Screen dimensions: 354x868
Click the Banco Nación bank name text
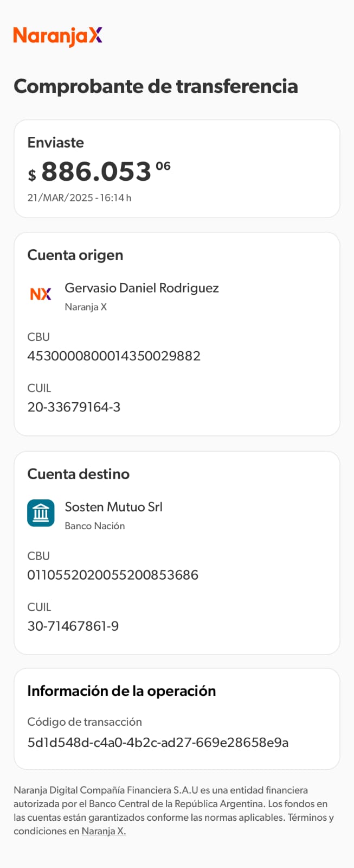click(95, 526)
